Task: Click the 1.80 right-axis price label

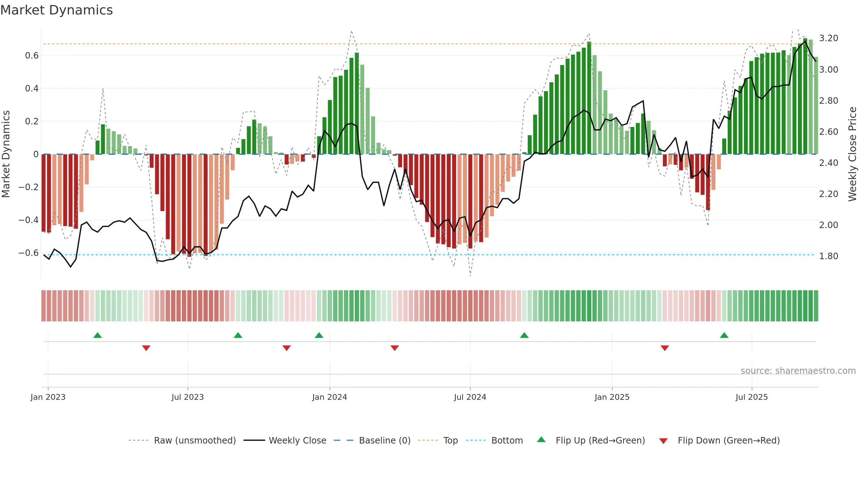Action: point(829,256)
